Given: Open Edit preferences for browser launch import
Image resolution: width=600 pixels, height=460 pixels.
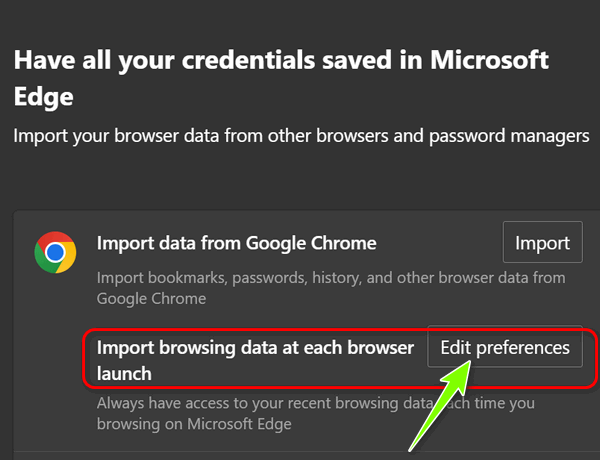Looking at the screenshot, I should coord(504,348).
